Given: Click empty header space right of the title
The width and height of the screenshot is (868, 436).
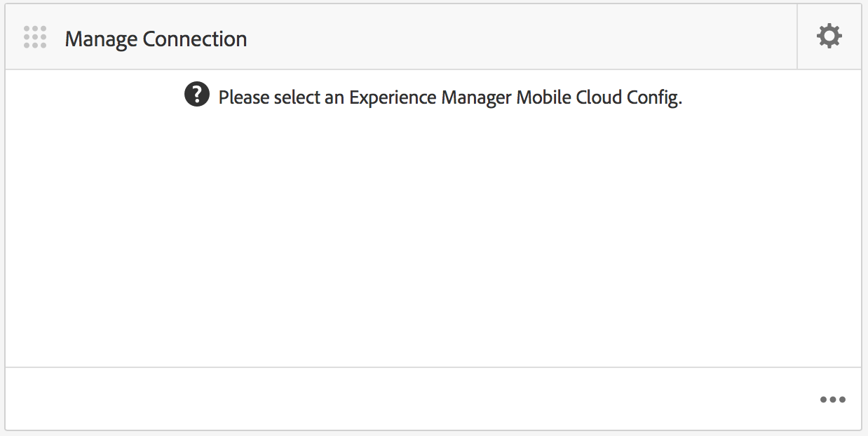Looking at the screenshot, I should point(519,37).
